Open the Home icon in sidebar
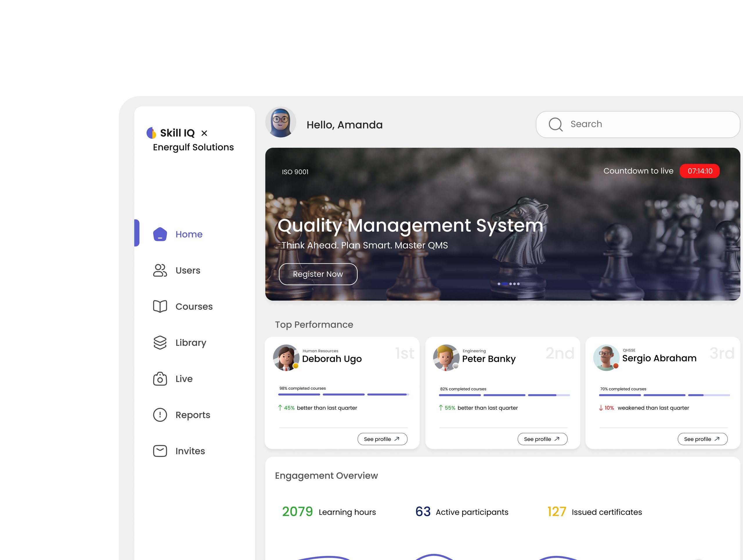The width and height of the screenshot is (743, 560). [160, 234]
